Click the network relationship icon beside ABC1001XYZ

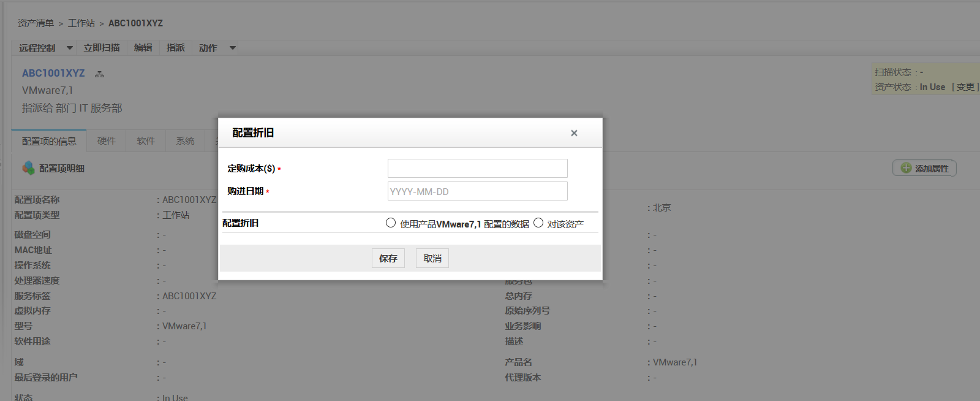pos(99,74)
